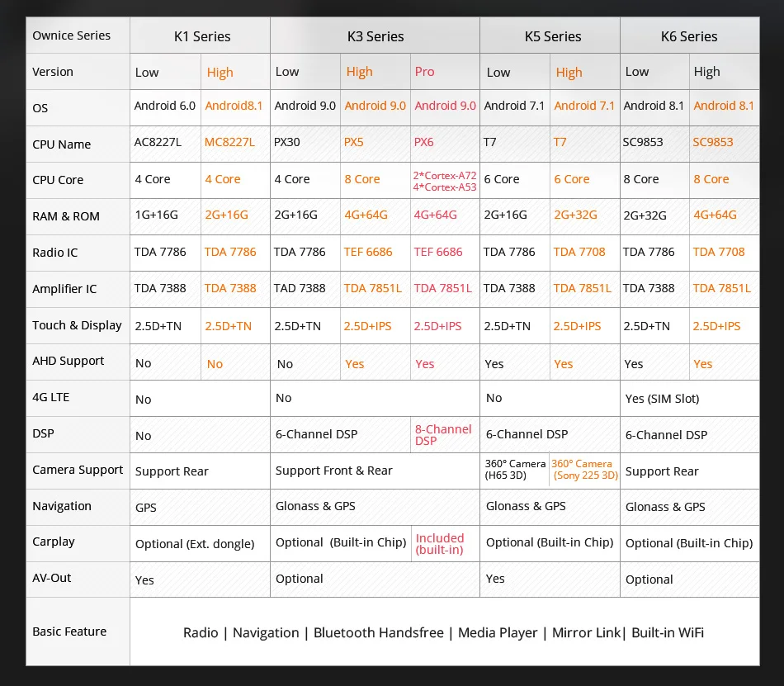Image resolution: width=784 pixels, height=686 pixels.
Task: Select the Basic Feature row label
Action: [78, 631]
